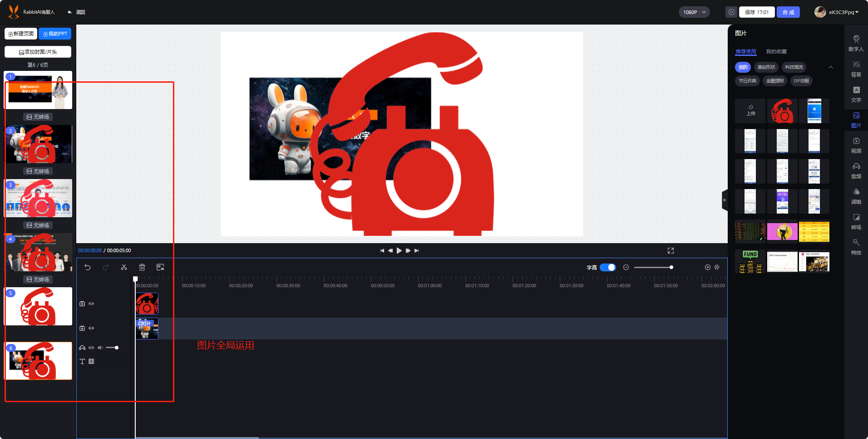Pick the red telephone image in the library
This screenshot has width=868, height=439.
(x=782, y=111)
